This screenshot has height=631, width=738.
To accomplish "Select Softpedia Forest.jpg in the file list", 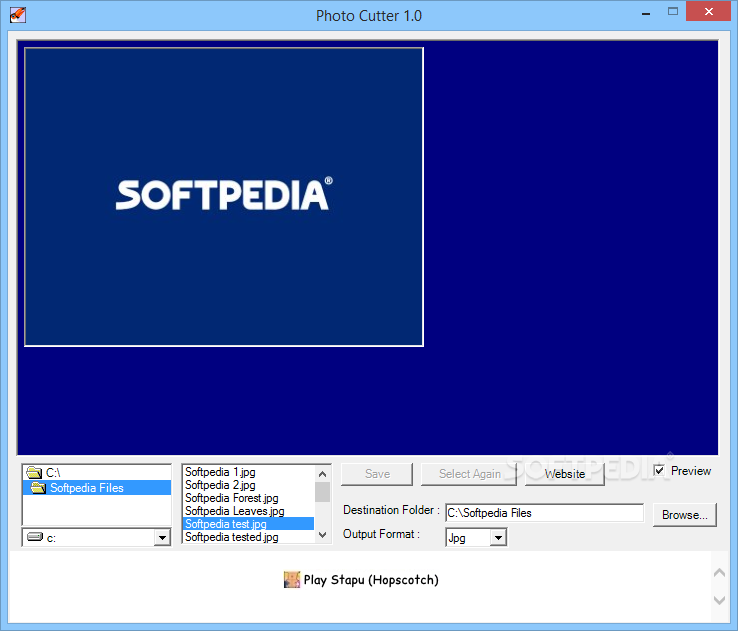I will click(x=249, y=498).
